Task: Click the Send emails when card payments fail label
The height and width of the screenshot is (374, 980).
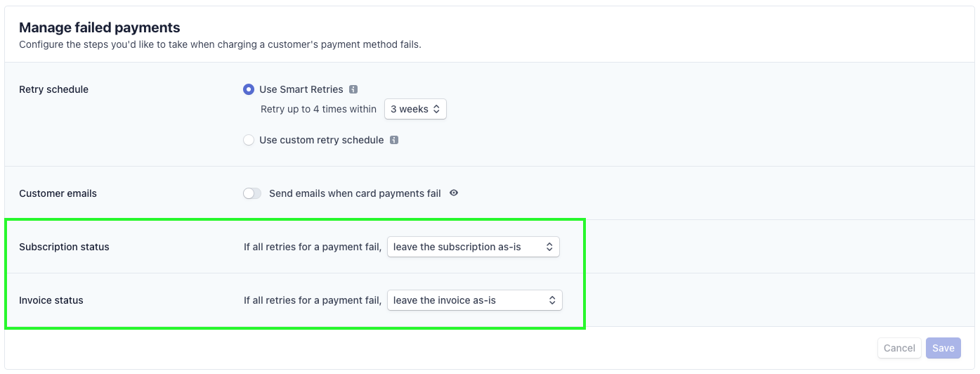Action: coord(355,193)
